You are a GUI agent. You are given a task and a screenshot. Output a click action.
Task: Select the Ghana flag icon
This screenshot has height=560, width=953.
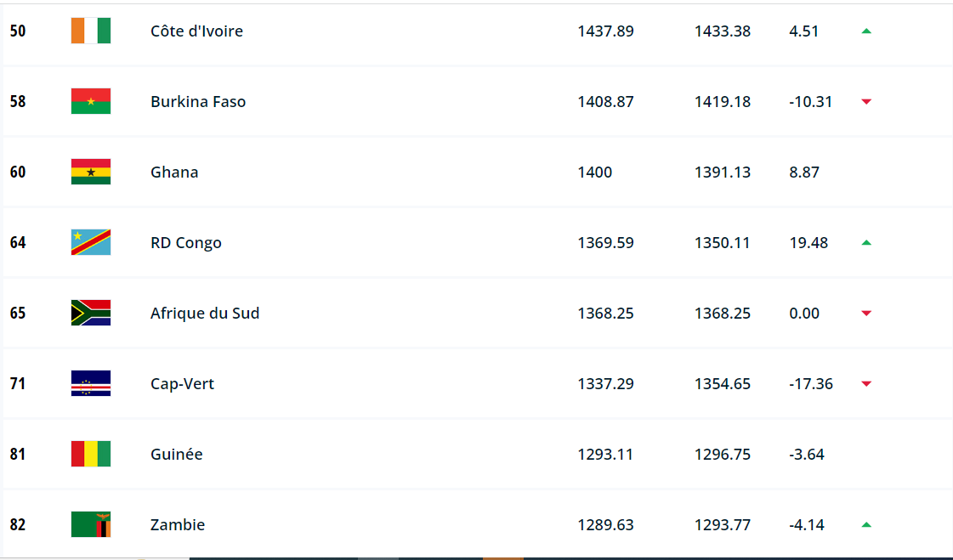tap(91, 172)
